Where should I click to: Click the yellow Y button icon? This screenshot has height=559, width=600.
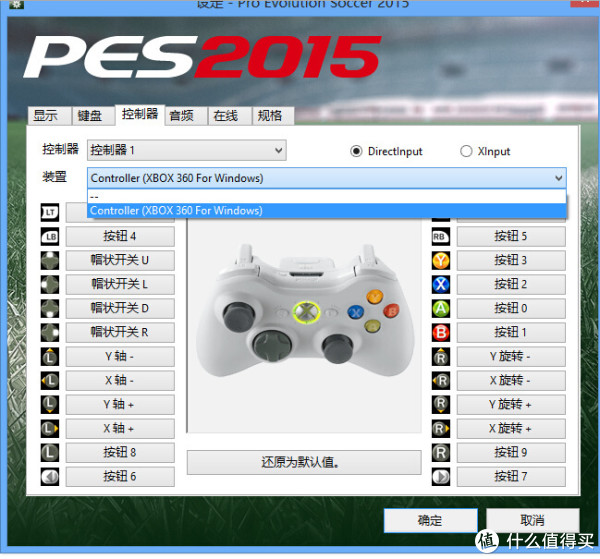(x=441, y=261)
